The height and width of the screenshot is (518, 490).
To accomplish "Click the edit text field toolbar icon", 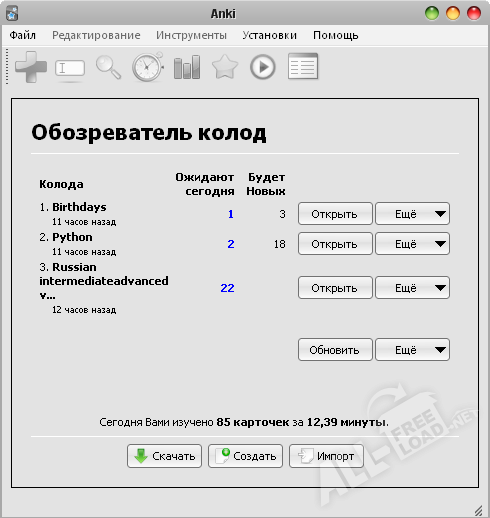I will 70,68.
